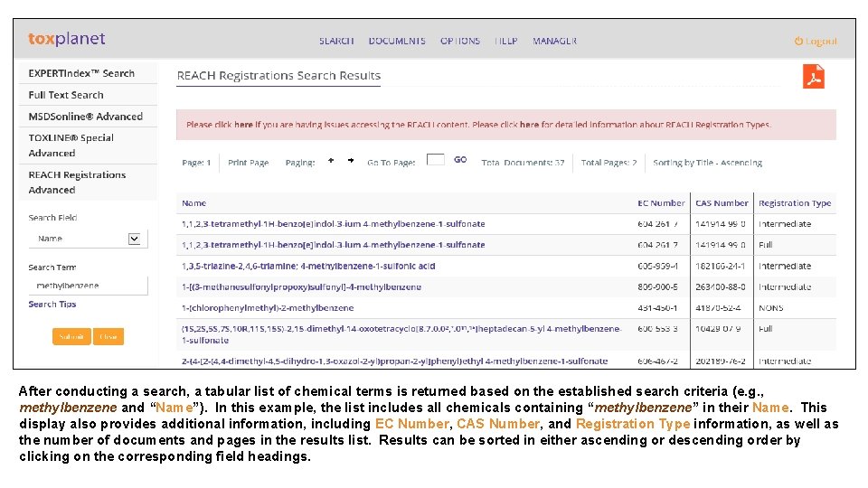Viewport: 868px width, 488px height.
Task: Sort results by CAS Number header
Action: pyautogui.click(x=722, y=203)
